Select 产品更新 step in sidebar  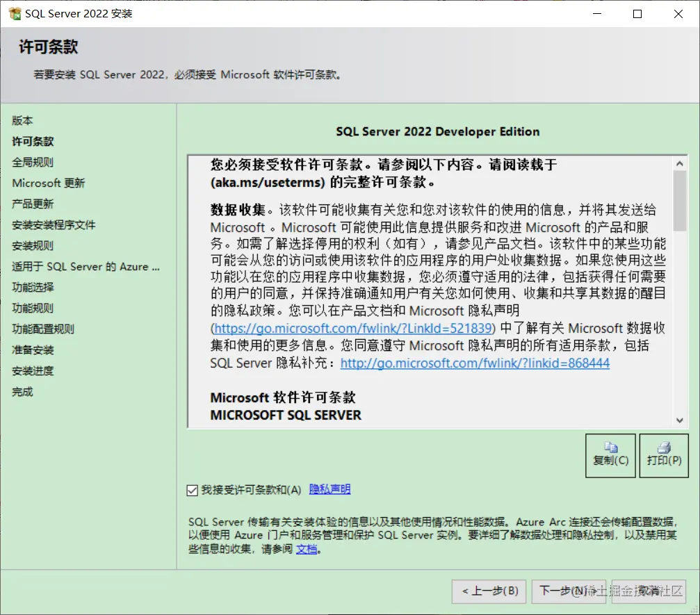click(x=33, y=204)
